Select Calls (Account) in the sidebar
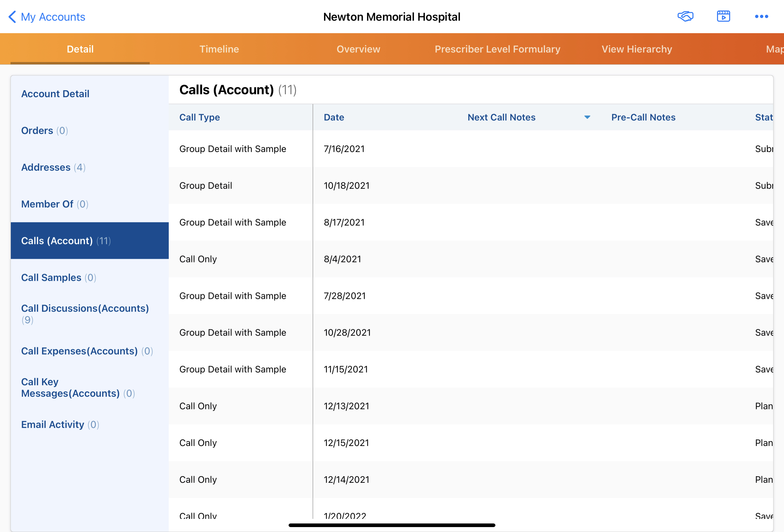This screenshot has height=532, width=784. 66,240
